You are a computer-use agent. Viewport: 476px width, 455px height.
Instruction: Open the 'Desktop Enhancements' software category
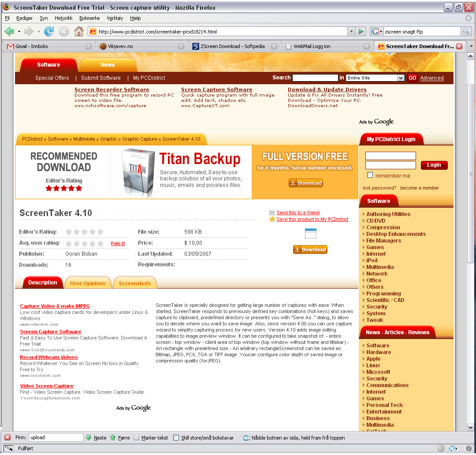coord(396,234)
